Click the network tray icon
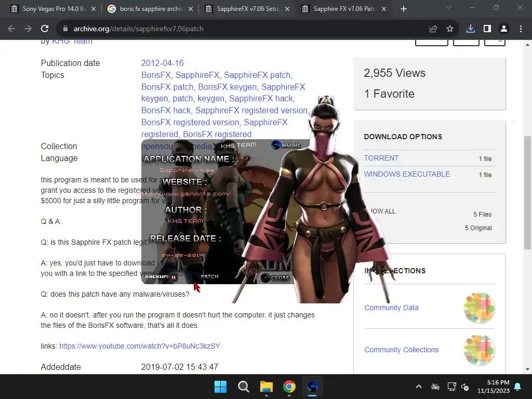The image size is (532, 399). click(451, 387)
